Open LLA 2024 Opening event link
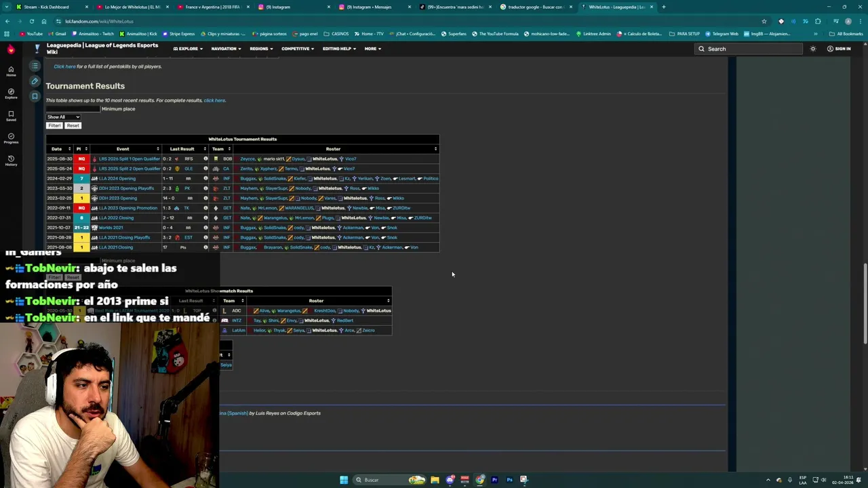This screenshot has height=488, width=868. tap(117, 178)
